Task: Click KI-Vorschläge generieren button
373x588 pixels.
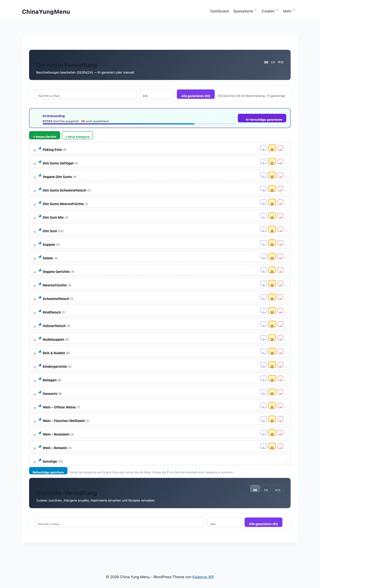Action: pos(262,118)
